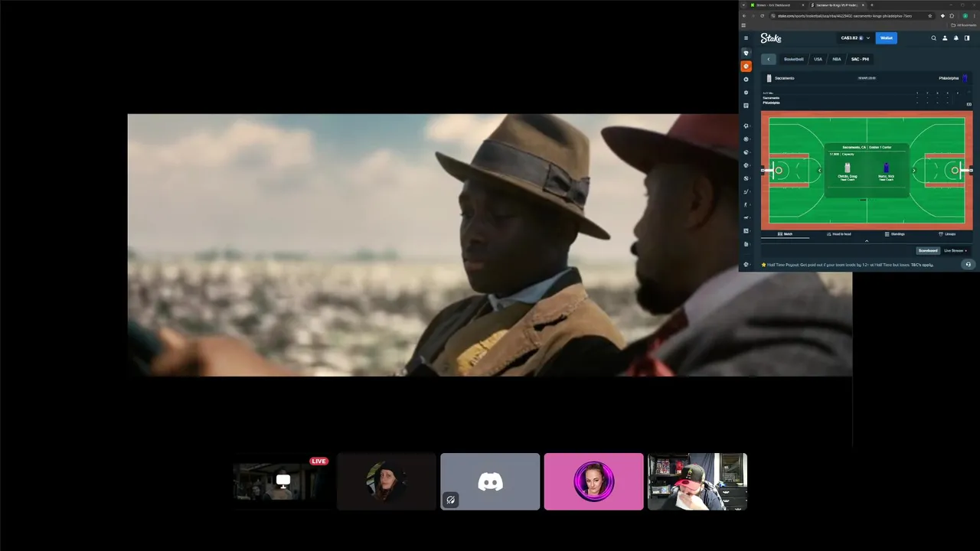Image resolution: width=980 pixels, height=551 pixels.
Task: Open the green browser profile avatar
Action: pos(965,15)
